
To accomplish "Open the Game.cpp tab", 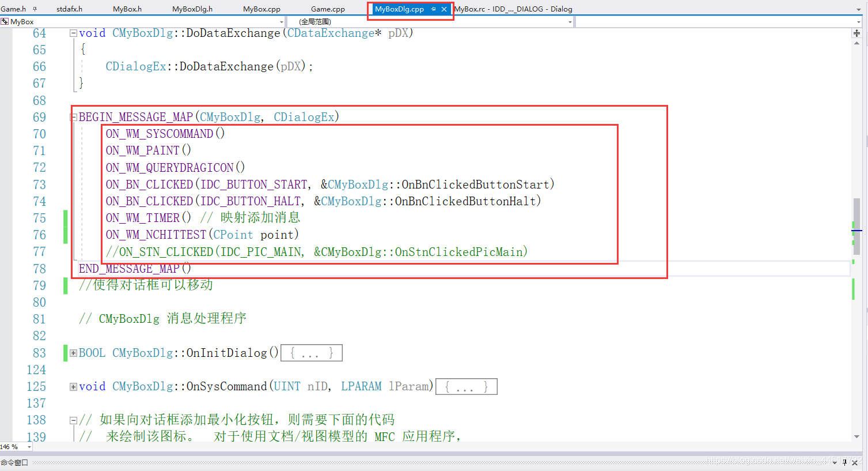I will 328,9.
